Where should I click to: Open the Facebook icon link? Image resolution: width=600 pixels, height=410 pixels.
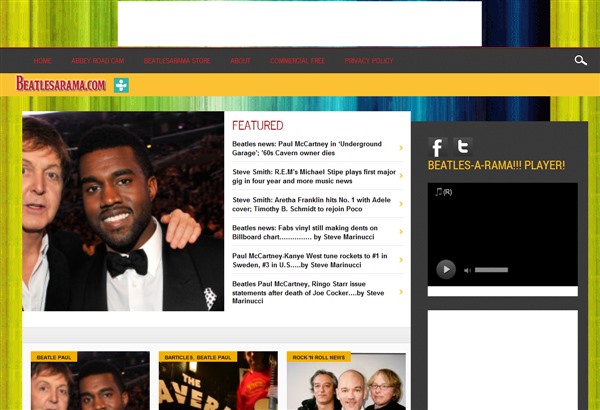tap(438, 147)
